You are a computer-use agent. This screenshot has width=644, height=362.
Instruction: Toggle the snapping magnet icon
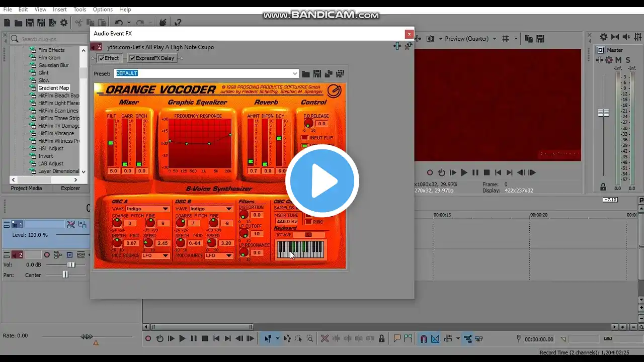(x=424, y=339)
